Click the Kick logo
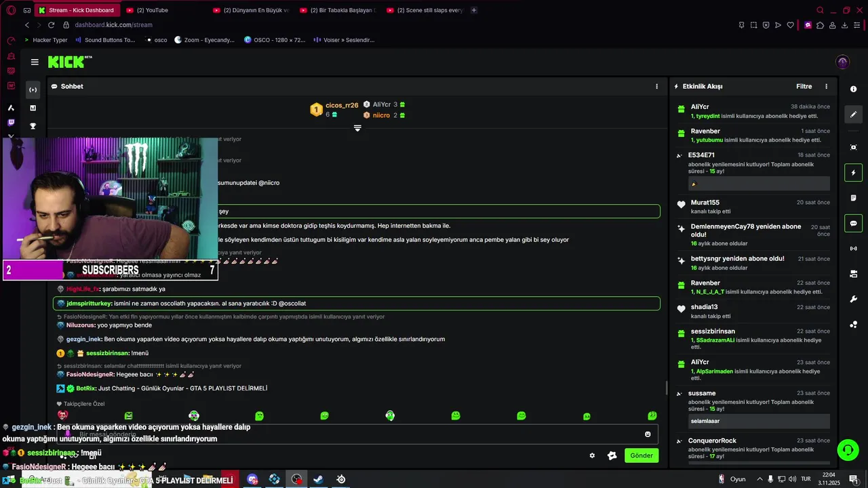868x488 pixels. (69, 62)
